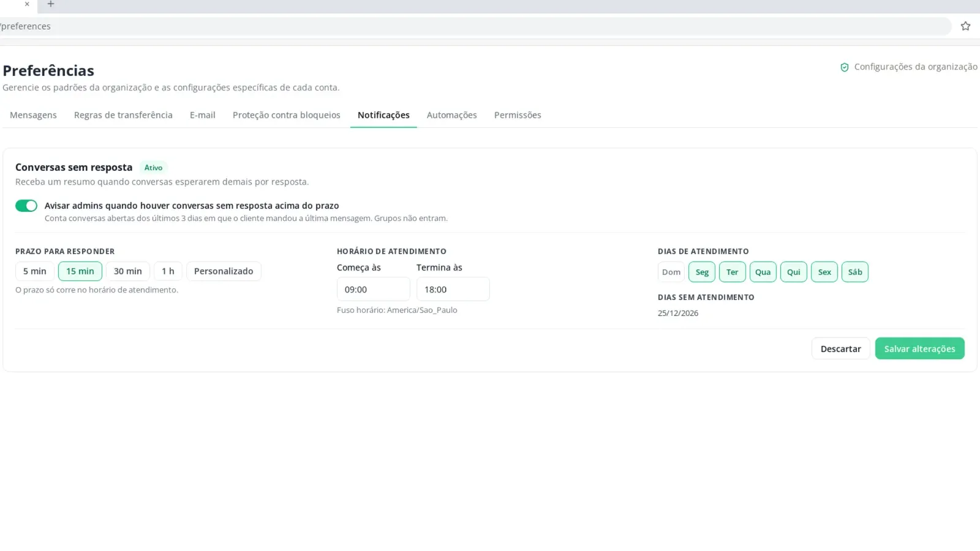Open the Regras de transferência tab
The width and height of the screenshot is (980, 551).
tap(123, 115)
